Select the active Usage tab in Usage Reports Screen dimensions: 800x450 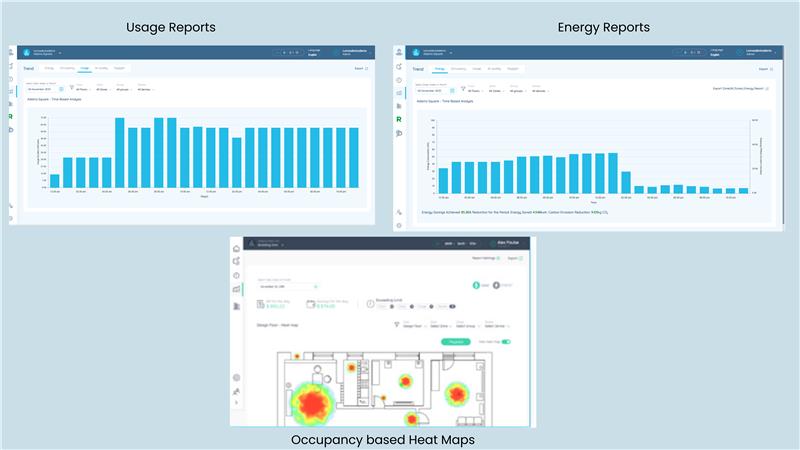(x=85, y=68)
